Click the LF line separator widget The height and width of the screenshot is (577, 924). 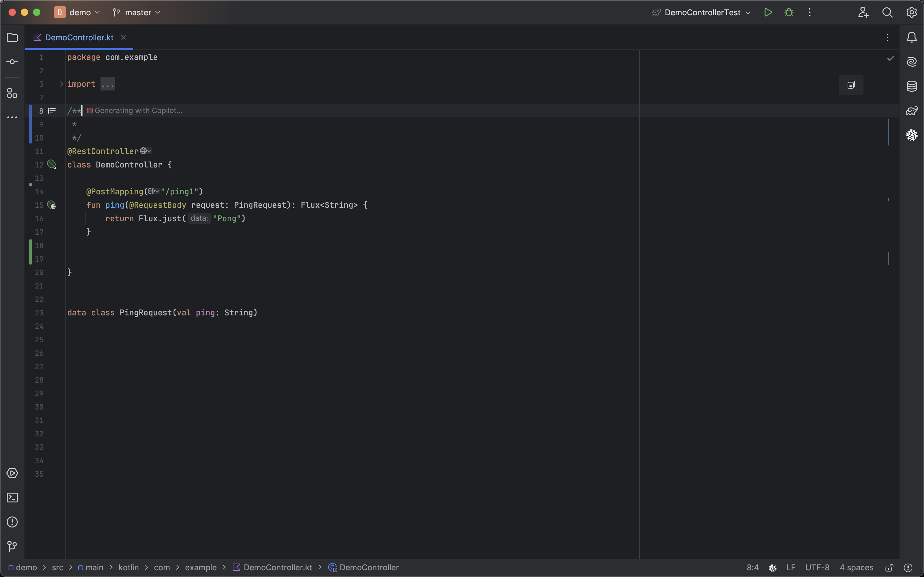coord(791,568)
